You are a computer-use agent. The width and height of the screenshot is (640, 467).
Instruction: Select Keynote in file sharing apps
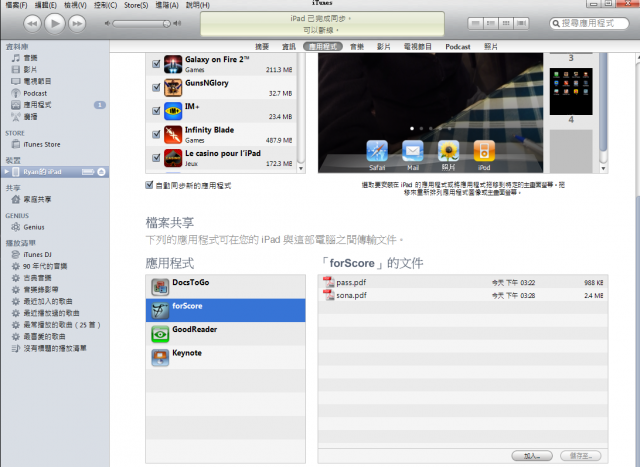225,357
